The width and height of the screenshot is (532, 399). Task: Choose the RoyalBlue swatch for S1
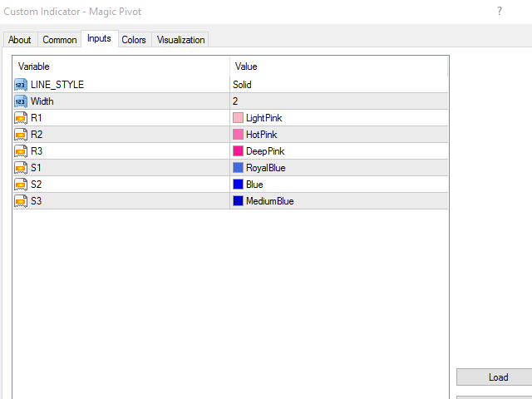click(239, 168)
